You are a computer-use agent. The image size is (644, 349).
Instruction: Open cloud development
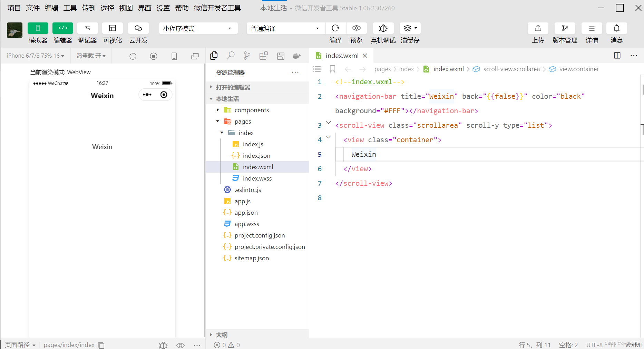click(138, 28)
